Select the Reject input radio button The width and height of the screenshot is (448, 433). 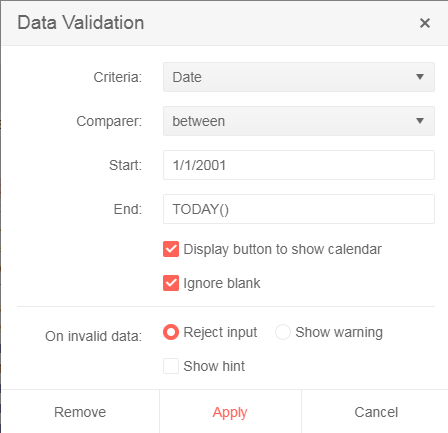coord(171,332)
